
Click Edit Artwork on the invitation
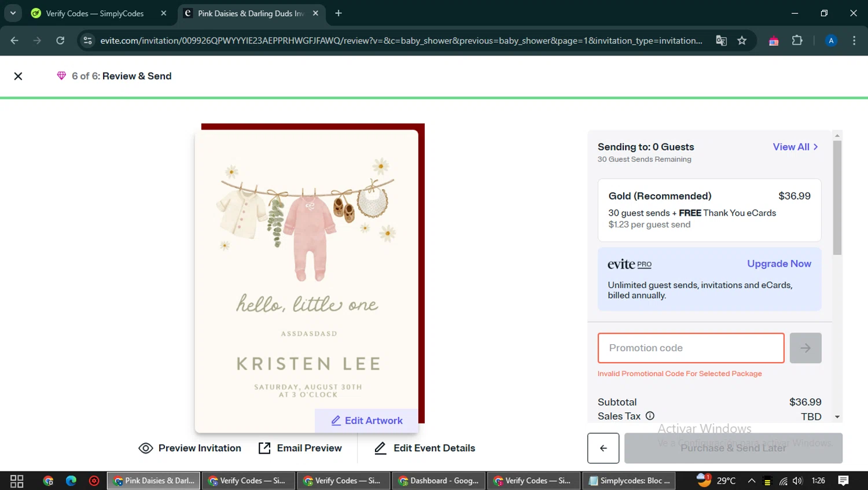(x=367, y=421)
